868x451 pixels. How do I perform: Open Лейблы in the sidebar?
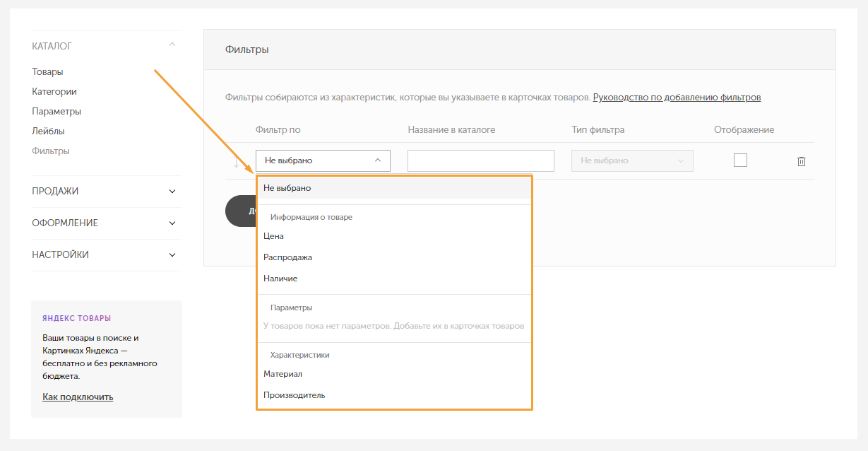coord(48,131)
